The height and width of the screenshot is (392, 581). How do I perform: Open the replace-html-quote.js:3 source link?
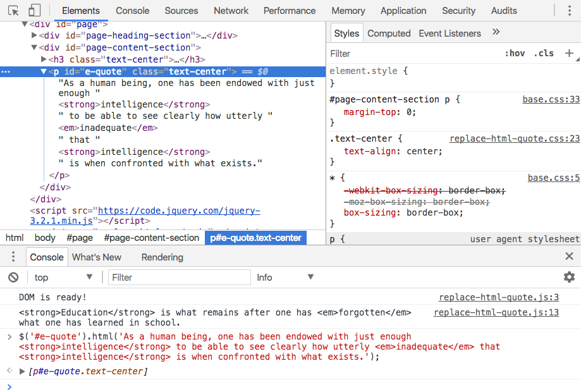pos(499,297)
